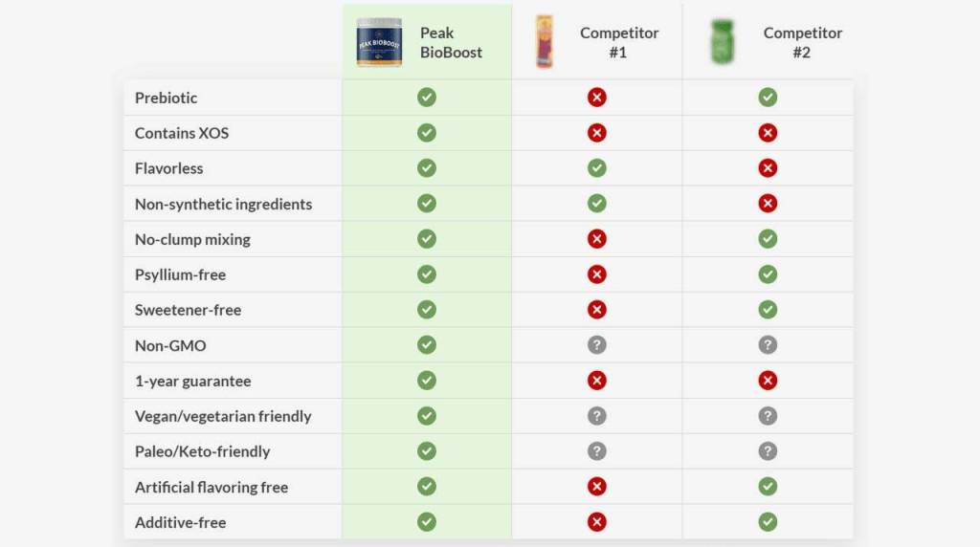Image resolution: width=980 pixels, height=547 pixels.
Task: Click Peak BioBoost's green check for Prebiotic
Action: point(427,98)
